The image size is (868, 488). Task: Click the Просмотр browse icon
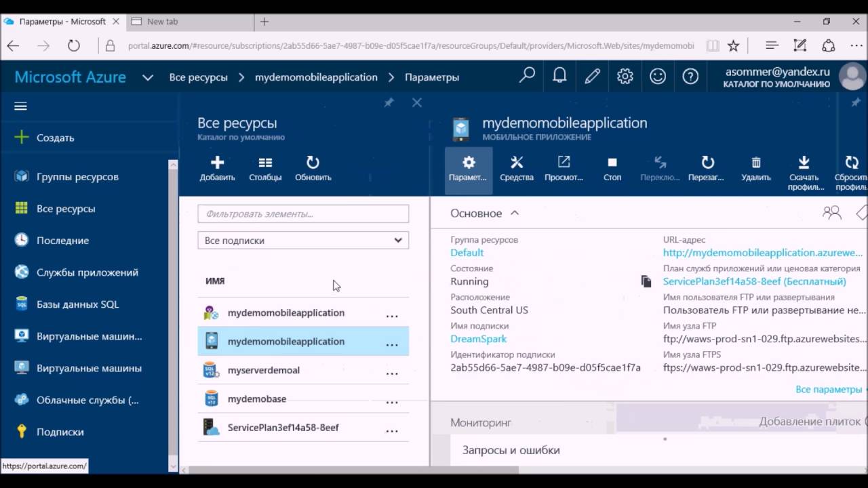[x=564, y=163]
